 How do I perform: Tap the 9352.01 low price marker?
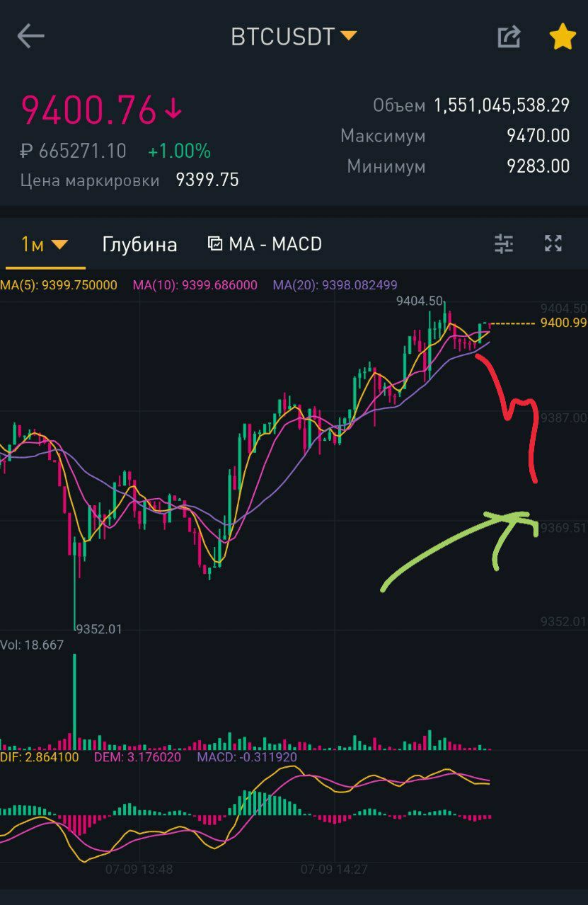(99, 629)
